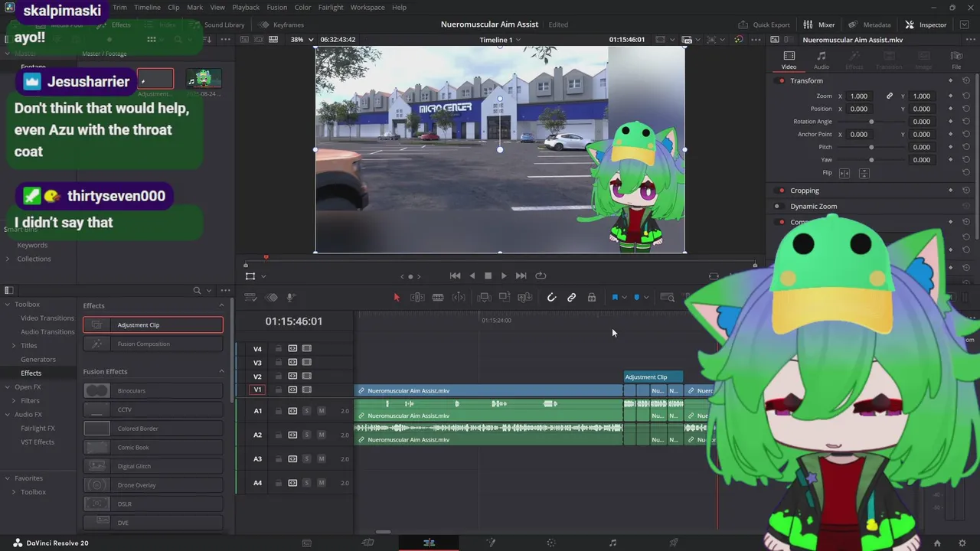Play forward button

(504, 275)
